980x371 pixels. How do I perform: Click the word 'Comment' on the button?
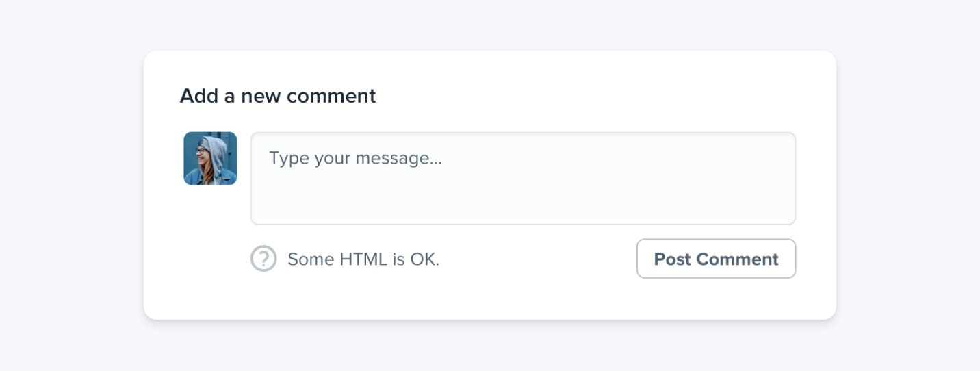click(737, 259)
